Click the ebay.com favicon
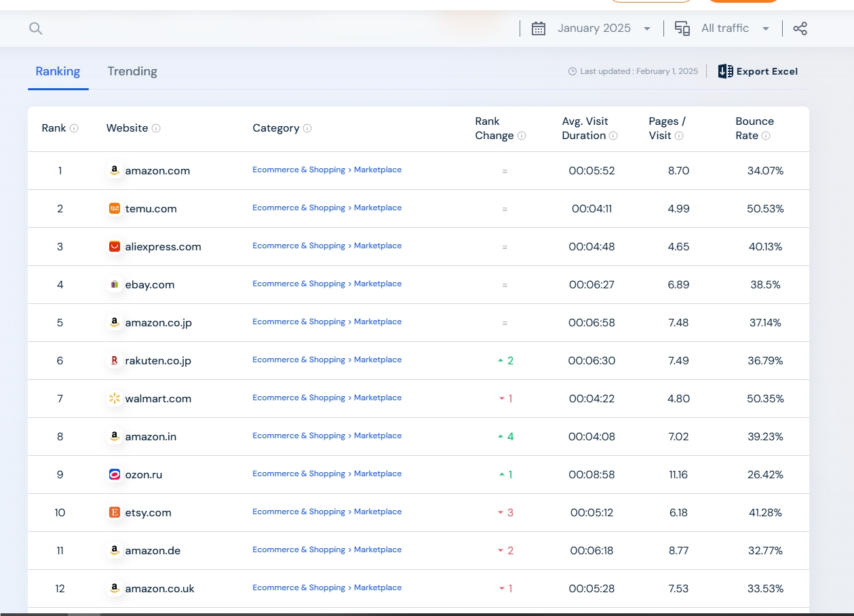Image resolution: width=854 pixels, height=616 pixels. (115, 285)
